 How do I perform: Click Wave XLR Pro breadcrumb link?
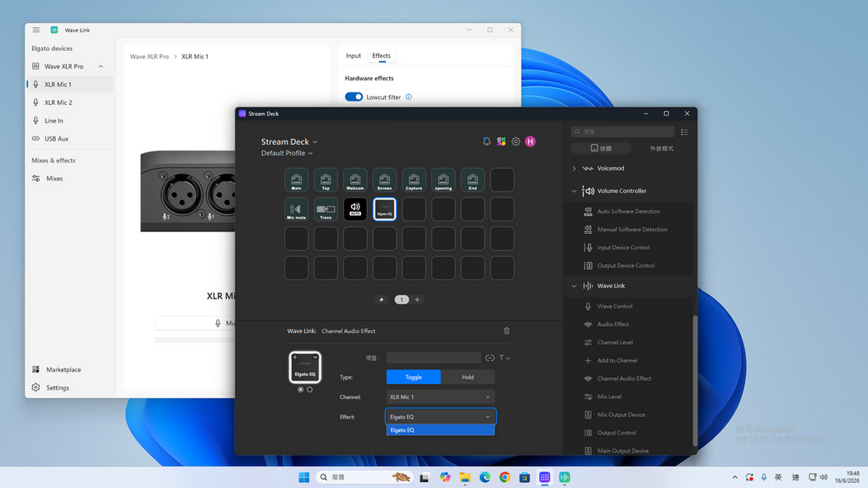pyautogui.click(x=149, y=57)
